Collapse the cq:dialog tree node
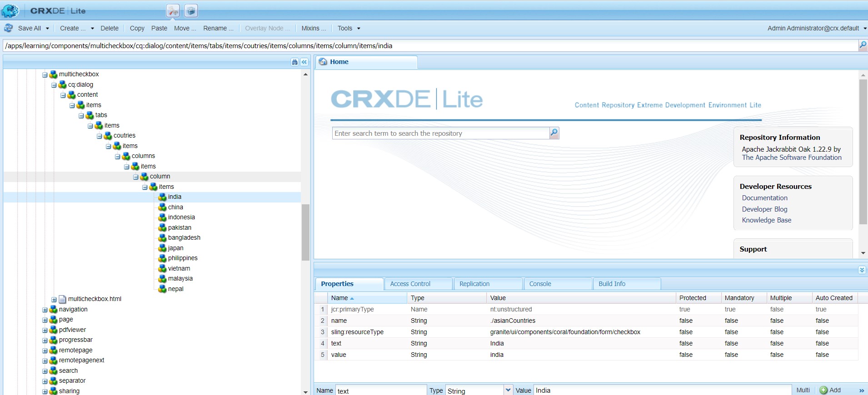868x395 pixels. (x=54, y=85)
